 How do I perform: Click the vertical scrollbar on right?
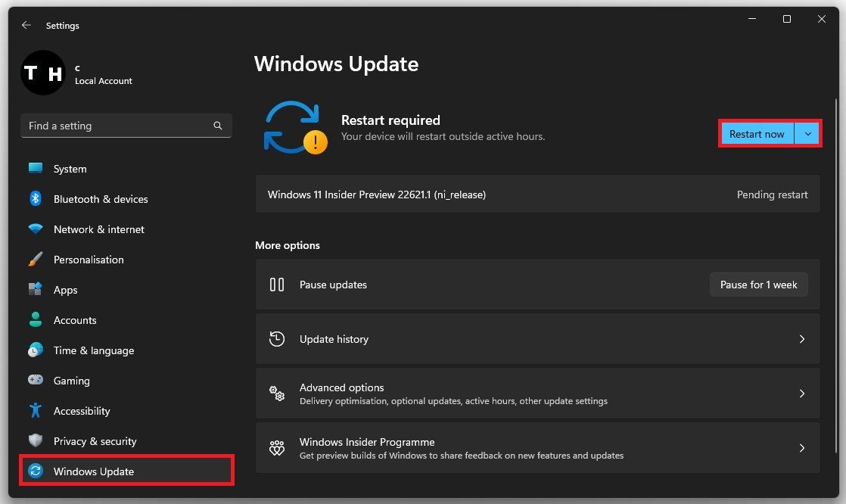click(x=836, y=275)
